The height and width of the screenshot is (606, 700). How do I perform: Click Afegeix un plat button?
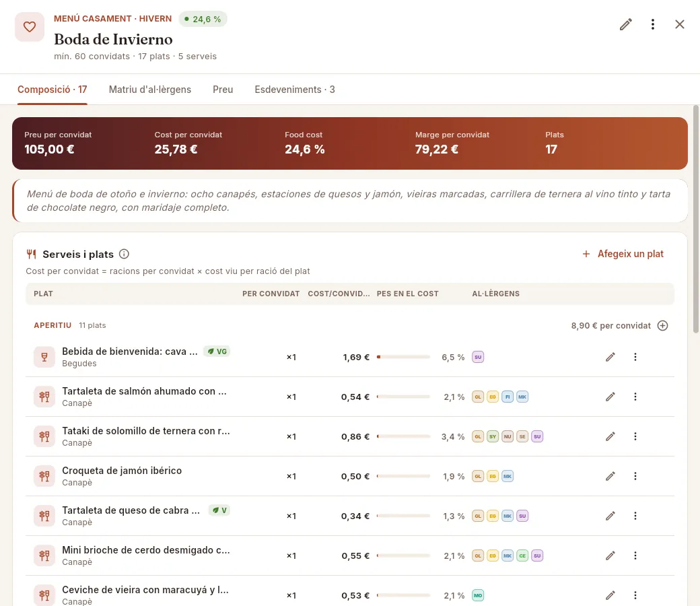point(623,254)
